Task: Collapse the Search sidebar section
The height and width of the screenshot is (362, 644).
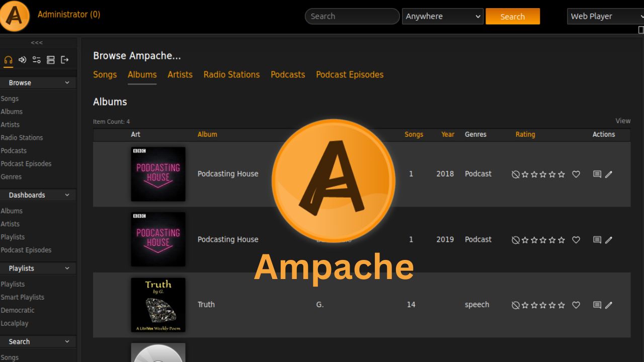Action: click(38, 341)
